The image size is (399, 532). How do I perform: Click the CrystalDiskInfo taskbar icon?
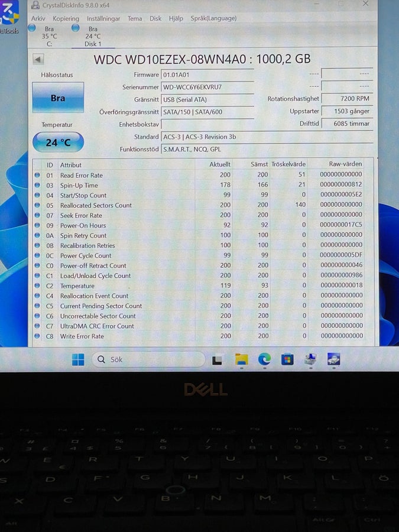coord(333,359)
